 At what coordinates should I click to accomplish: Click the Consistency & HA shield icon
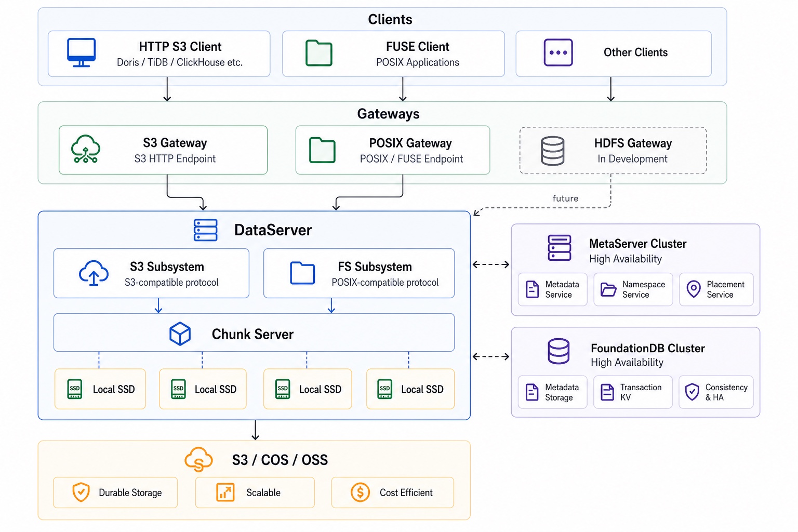[692, 392]
